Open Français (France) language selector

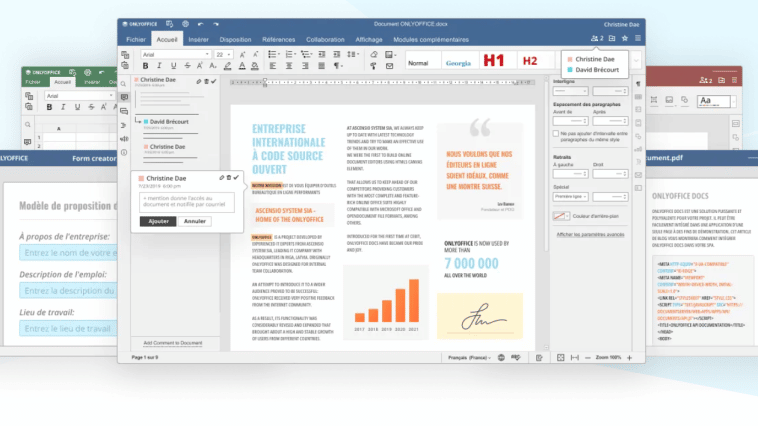click(x=469, y=358)
